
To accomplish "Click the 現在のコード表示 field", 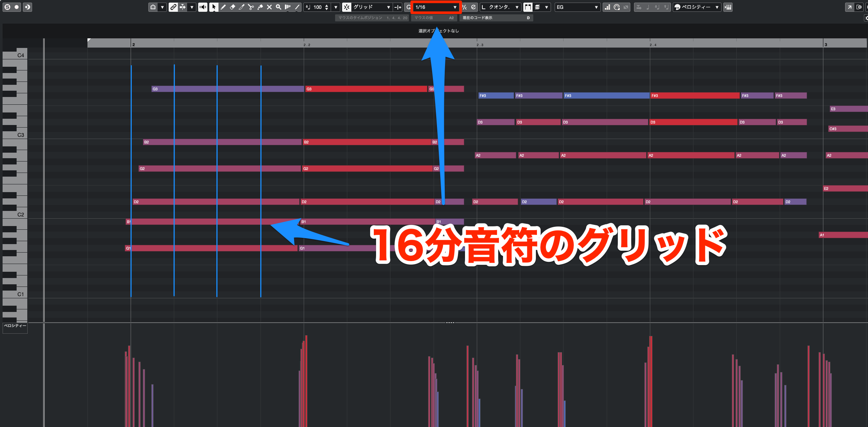I will coord(496,18).
